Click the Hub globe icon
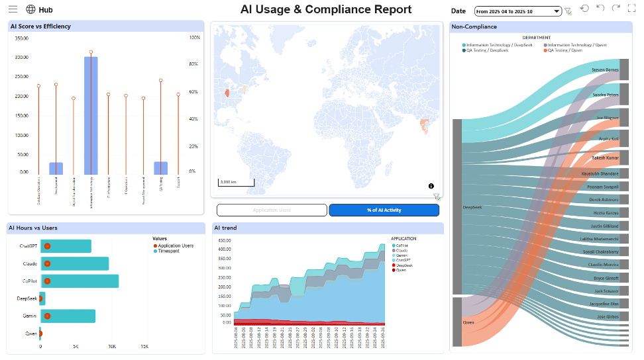Viewport: 644px width, 360px height. [x=30, y=9]
